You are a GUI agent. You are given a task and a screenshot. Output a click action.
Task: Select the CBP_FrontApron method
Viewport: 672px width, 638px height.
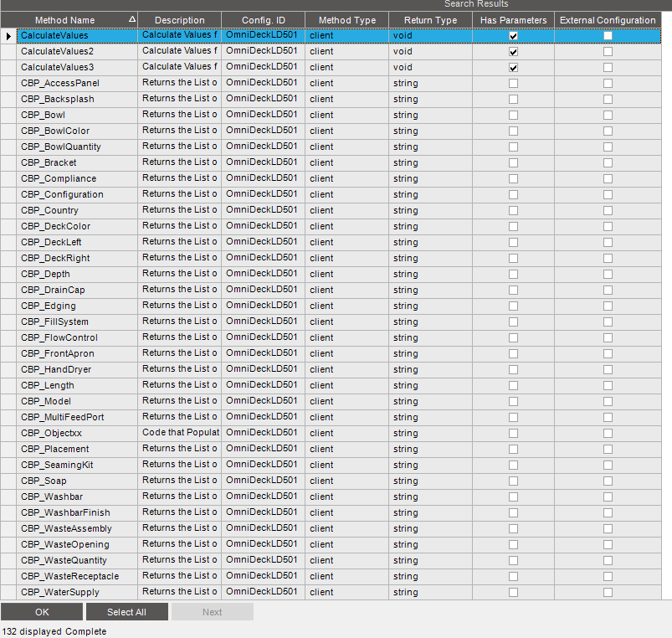58,353
